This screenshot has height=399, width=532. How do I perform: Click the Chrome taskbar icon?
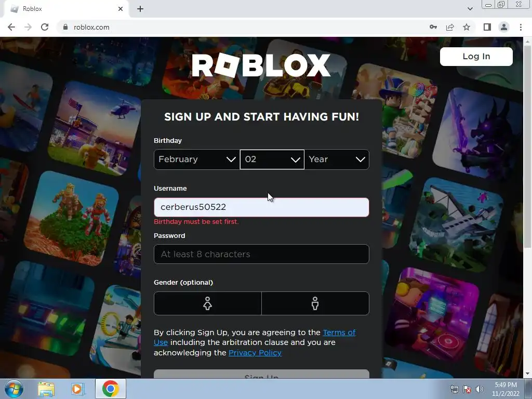click(x=110, y=389)
